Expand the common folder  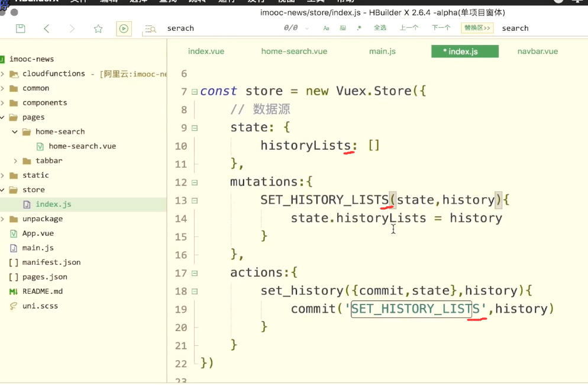[x=2, y=88]
